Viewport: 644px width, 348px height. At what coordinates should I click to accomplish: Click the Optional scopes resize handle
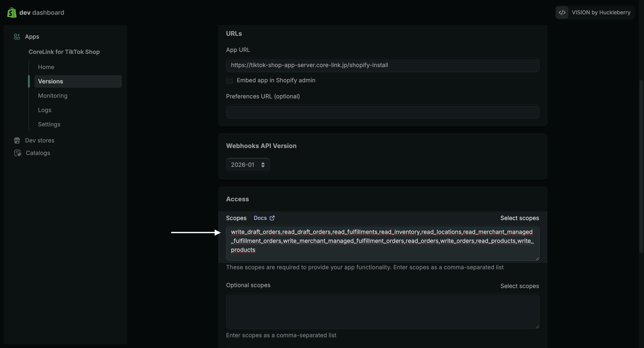point(537,327)
